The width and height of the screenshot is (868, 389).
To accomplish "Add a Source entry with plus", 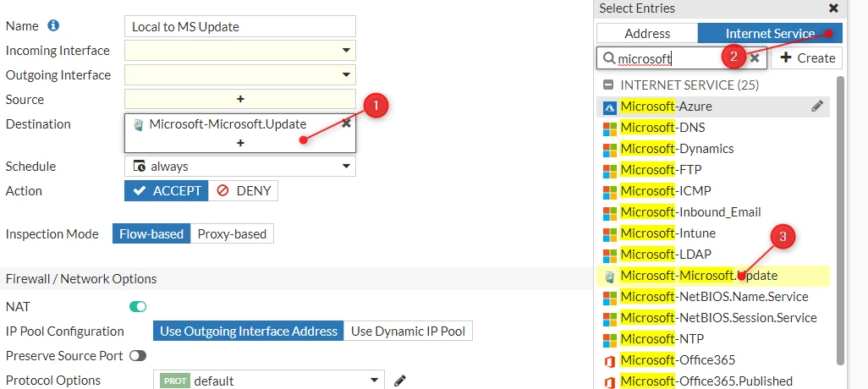I will pyautogui.click(x=240, y=99).
